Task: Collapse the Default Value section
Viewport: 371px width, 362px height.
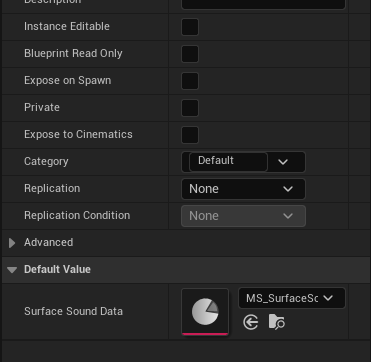Action: [12, 270]
